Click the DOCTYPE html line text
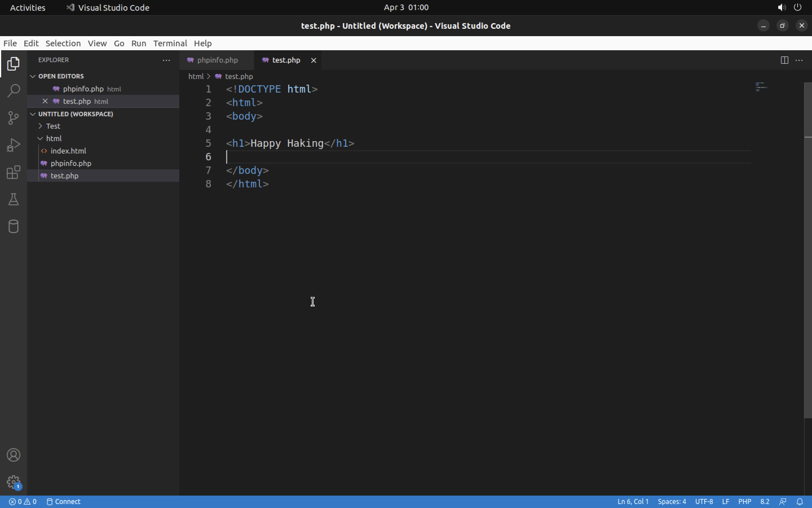 [x=272, y=89]
